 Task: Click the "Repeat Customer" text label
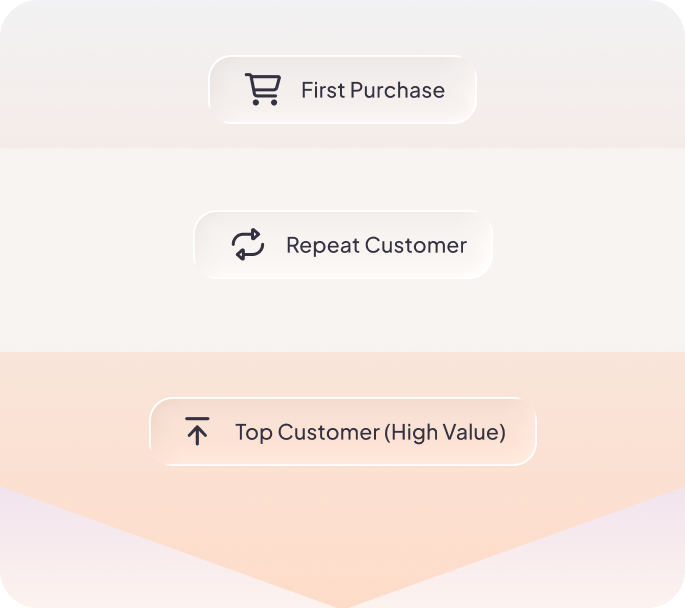tap(376, 245)
